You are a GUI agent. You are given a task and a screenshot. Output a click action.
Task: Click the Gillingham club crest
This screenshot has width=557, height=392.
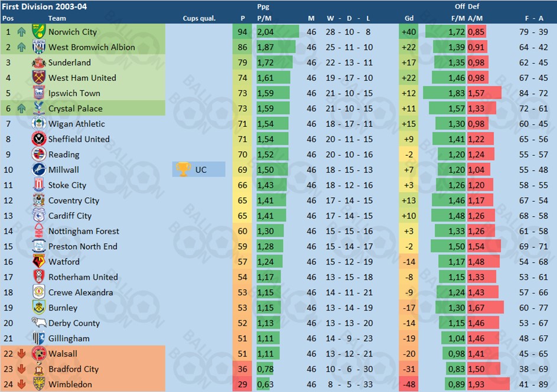click(x=39, y=338)
